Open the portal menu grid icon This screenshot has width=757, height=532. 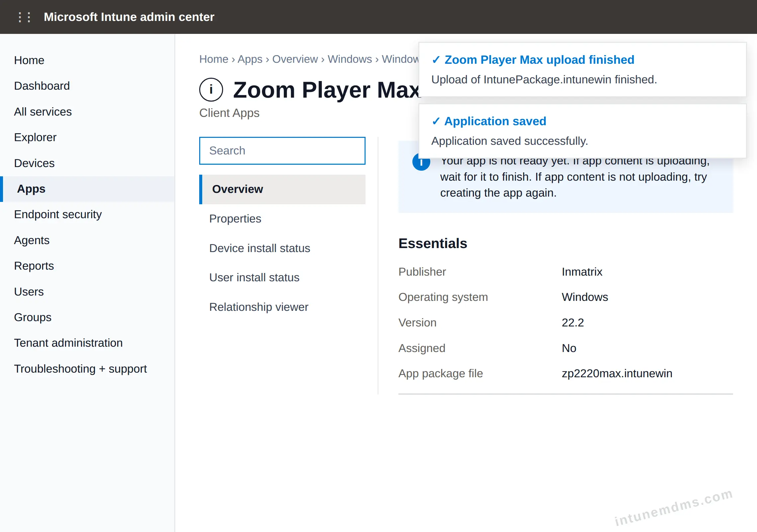tap(25, 17)
